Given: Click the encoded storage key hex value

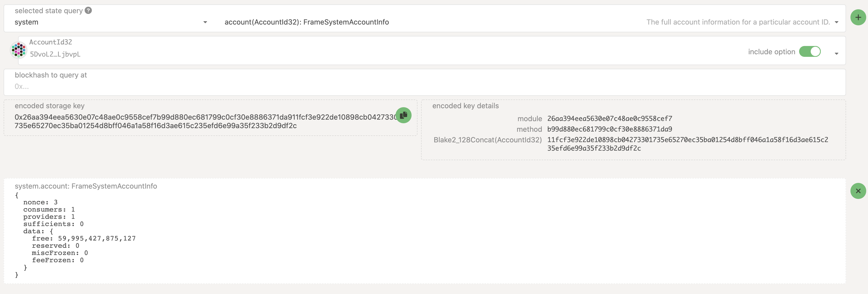Looking at the screenshot, I should (x=206, y=121).
